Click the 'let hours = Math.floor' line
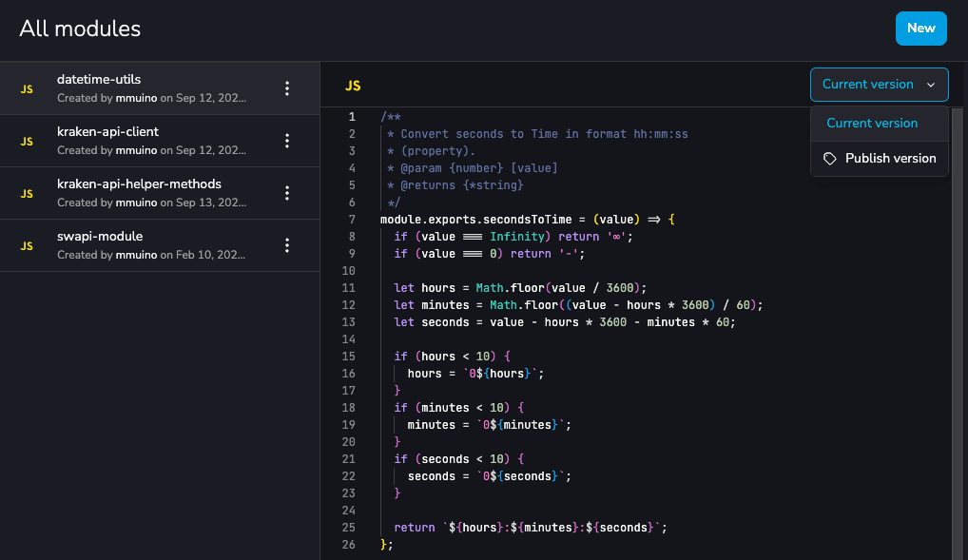968x560 pixels. 520,288
